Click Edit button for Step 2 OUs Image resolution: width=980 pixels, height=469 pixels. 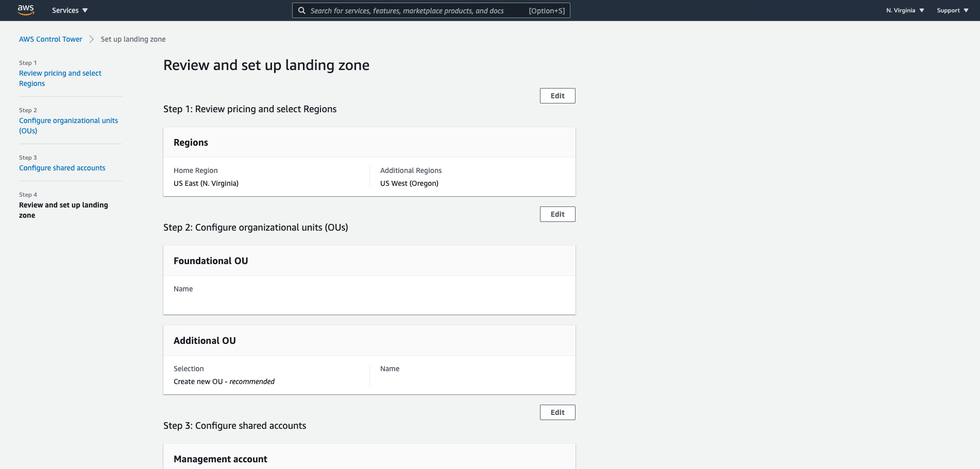point(557,214)
